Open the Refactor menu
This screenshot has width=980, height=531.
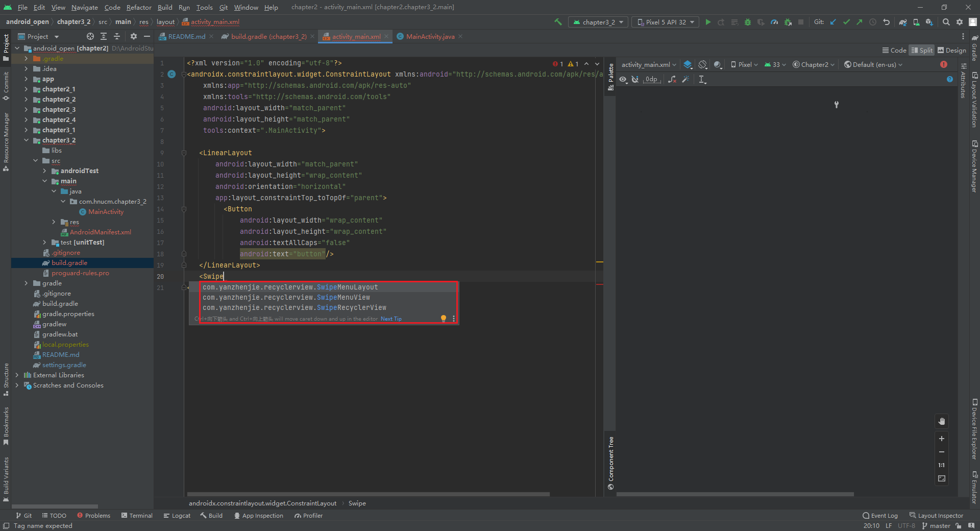click(139, 7)
